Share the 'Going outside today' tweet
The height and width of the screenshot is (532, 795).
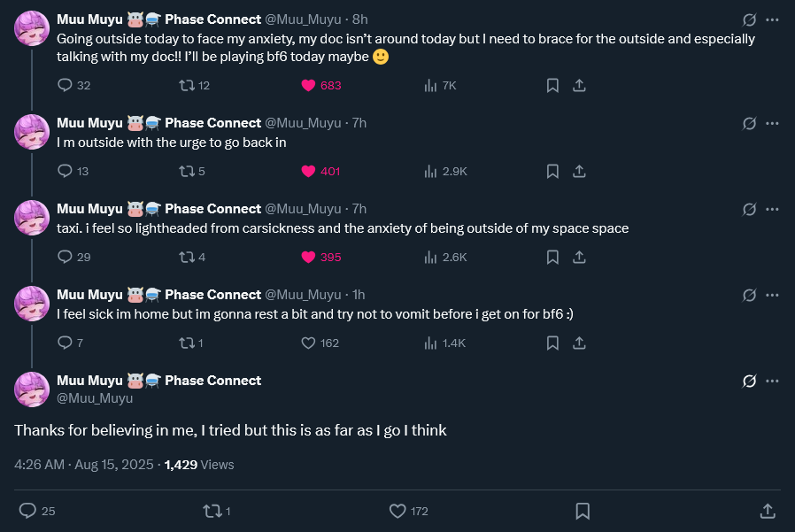tap(579, 86)
